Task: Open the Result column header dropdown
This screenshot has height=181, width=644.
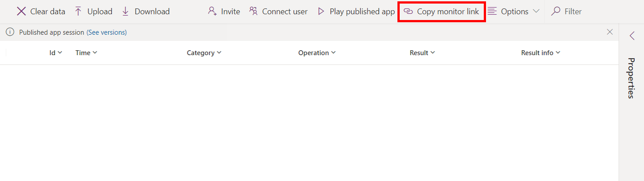Action: [422, 52]
